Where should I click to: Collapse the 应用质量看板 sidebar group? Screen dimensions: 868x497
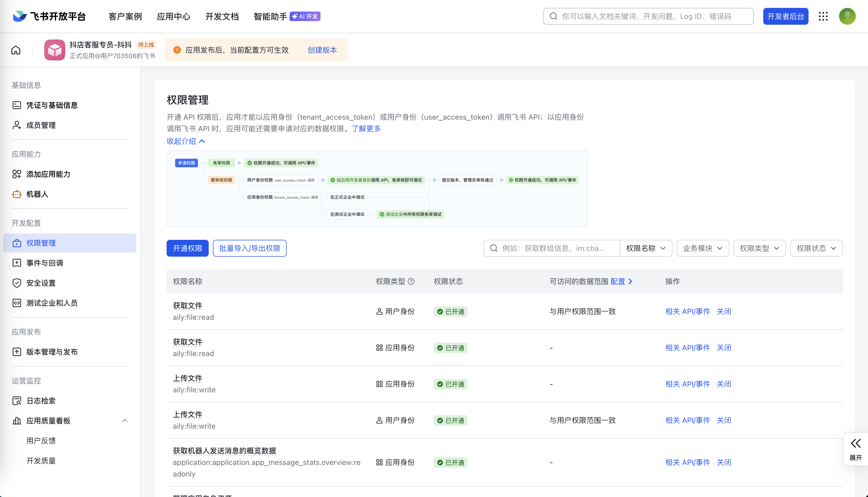[x=125, y=420]
